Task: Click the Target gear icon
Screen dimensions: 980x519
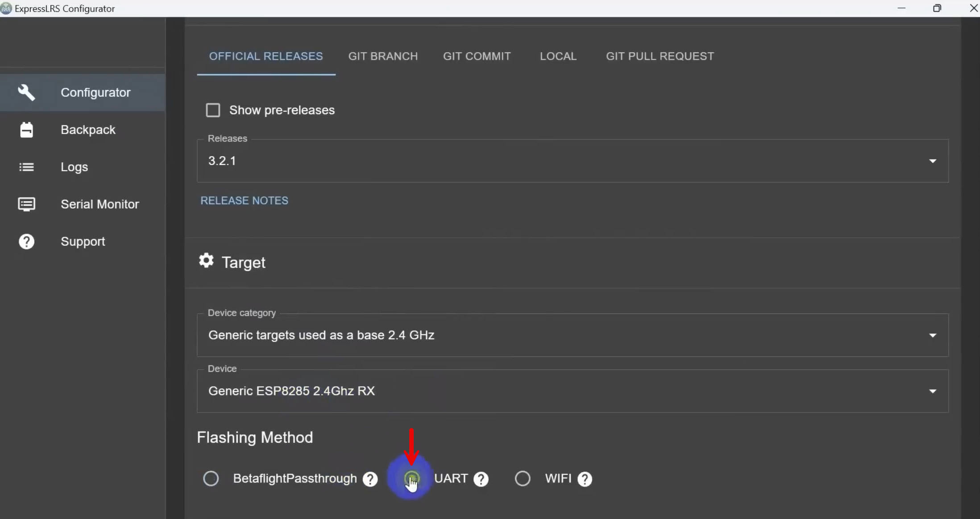Action: tap(206, 260)
